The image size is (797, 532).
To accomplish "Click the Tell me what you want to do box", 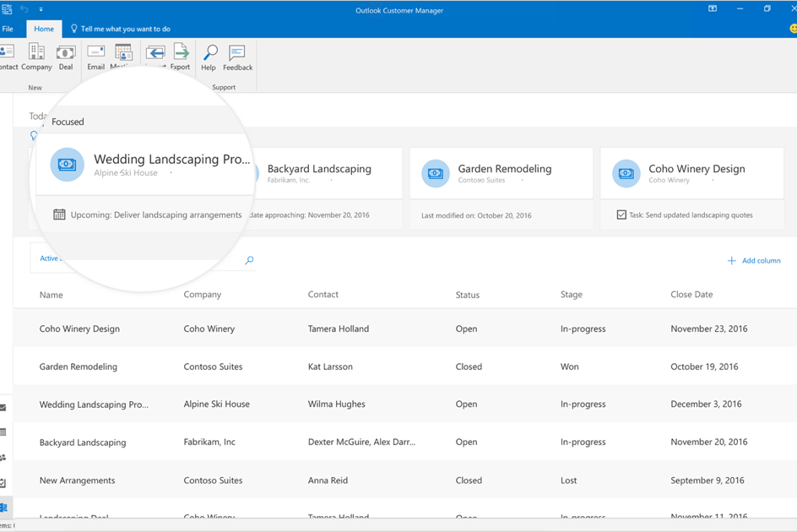I will 121,29.
